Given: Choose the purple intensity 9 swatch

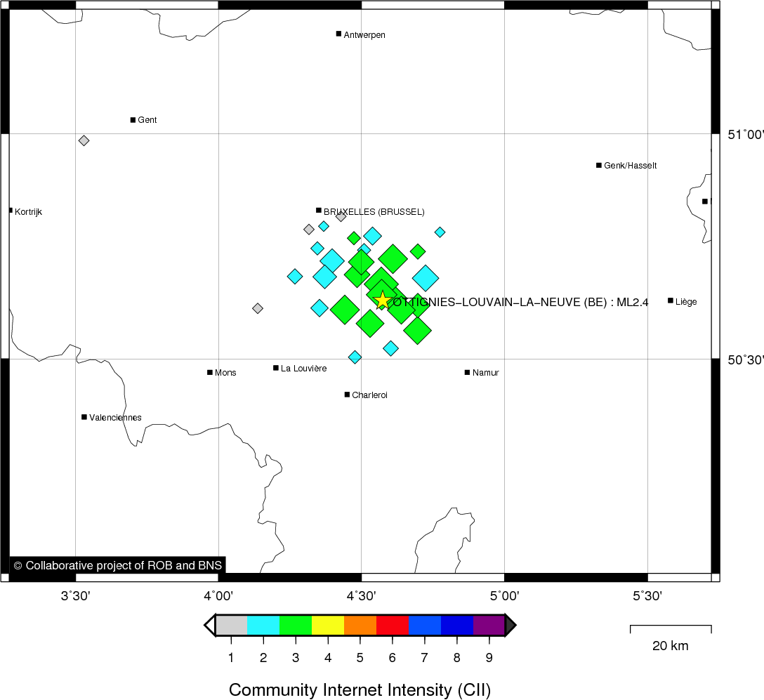Looking at the screenshot, I should (489, 625).
